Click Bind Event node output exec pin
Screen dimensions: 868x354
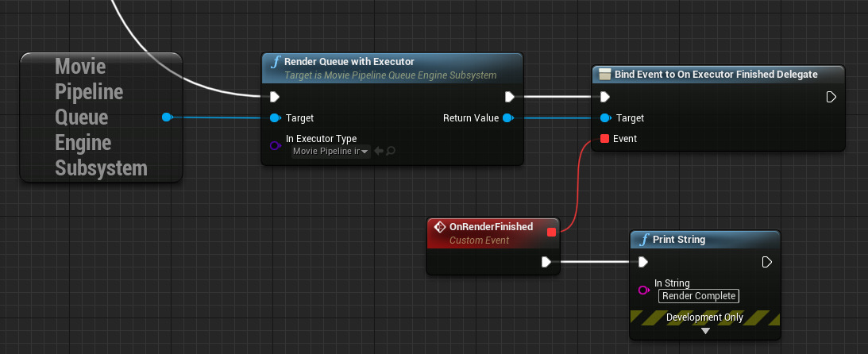(831, 98)
